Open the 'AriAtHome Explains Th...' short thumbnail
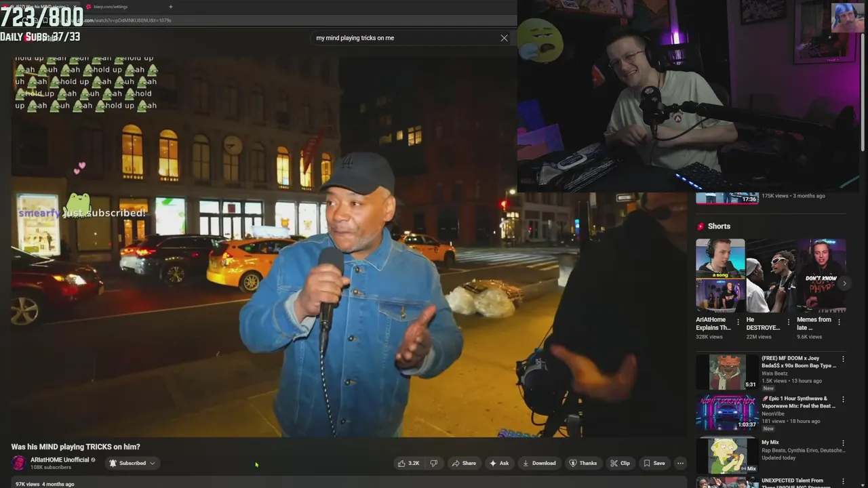This screenshot has width=868, height=488. coord(720,275)
